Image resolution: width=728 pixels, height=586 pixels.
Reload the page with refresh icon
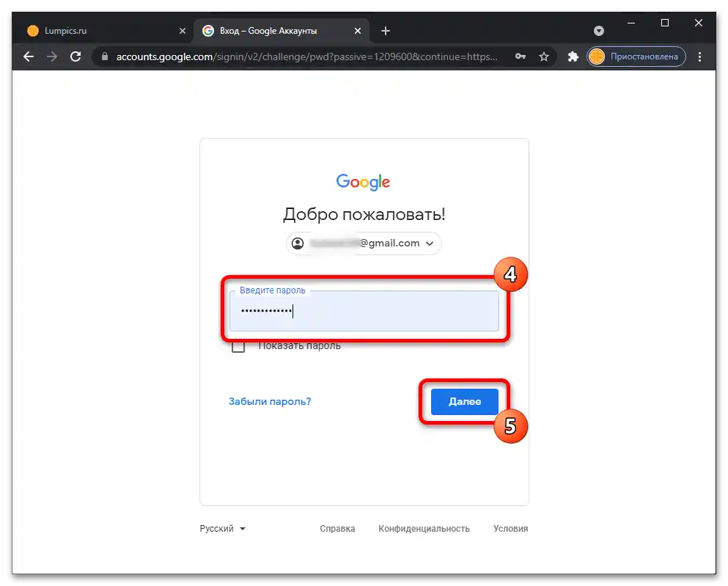[76, 56]
